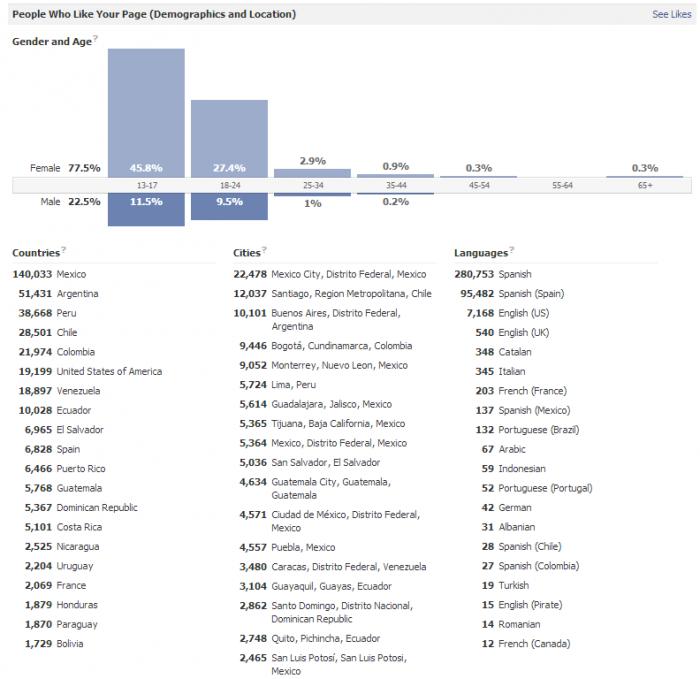The height and width of the screenshot is (679, 700).
Task: Click the Mexico country row
Action: (49, 274)
